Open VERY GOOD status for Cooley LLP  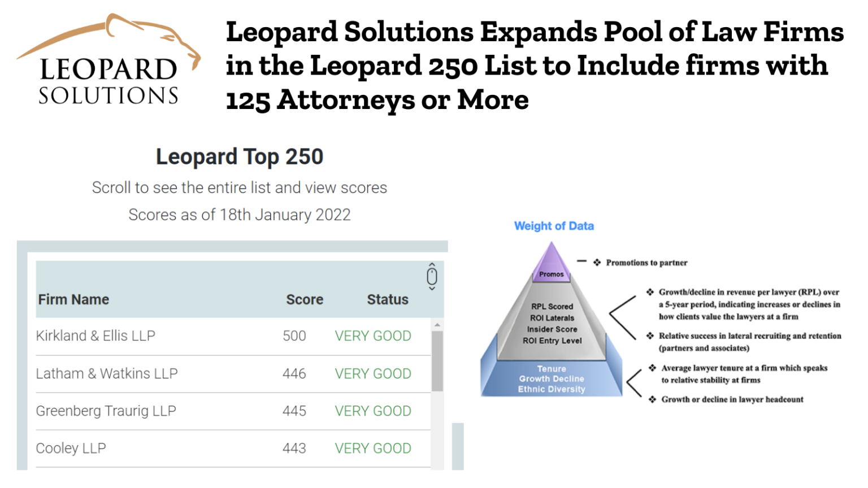tap(373, 448)
